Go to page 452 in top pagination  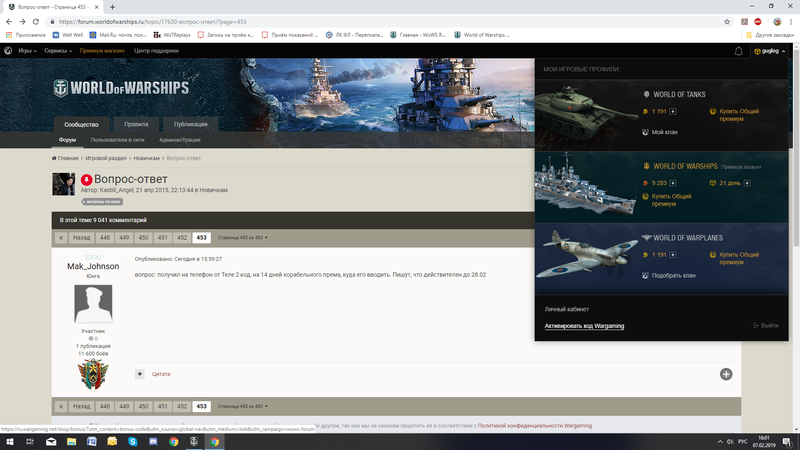tap(182, 238)
